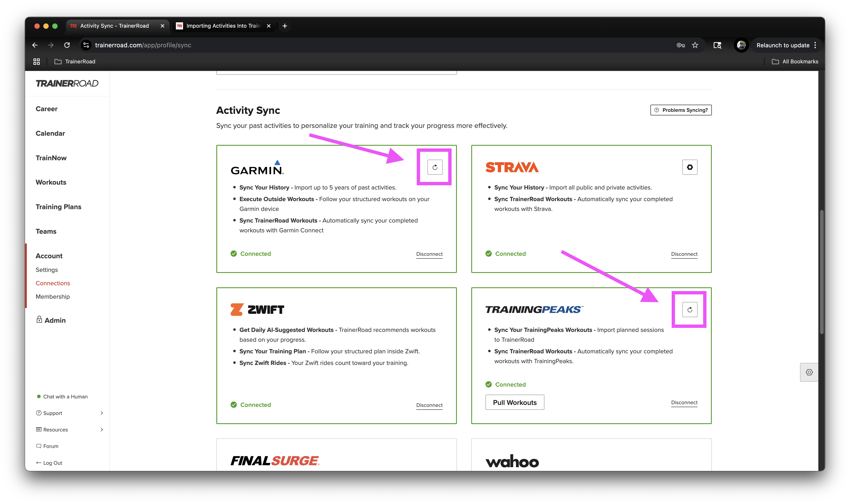Open site information icon in address bar

click(x=86, y=45)
